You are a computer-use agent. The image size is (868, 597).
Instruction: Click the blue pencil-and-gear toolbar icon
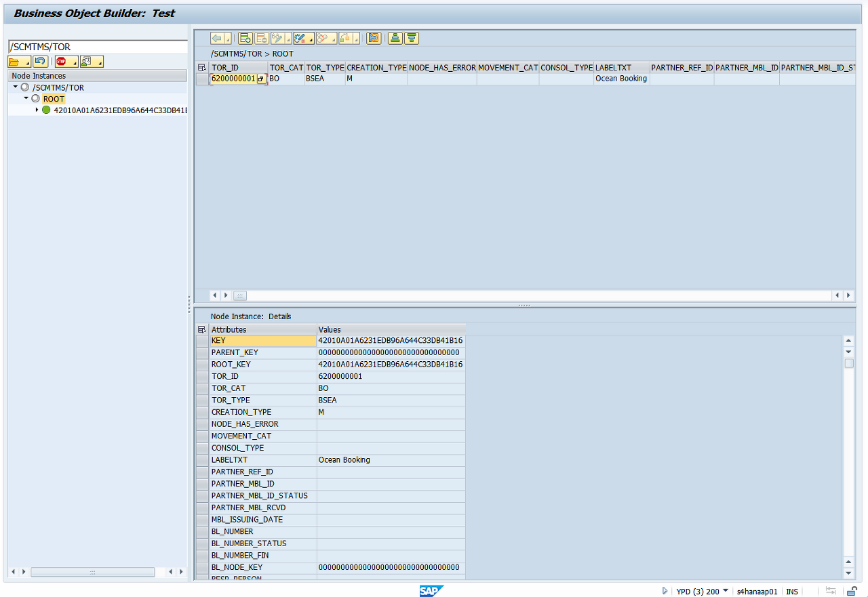click(x=300, y=39)
